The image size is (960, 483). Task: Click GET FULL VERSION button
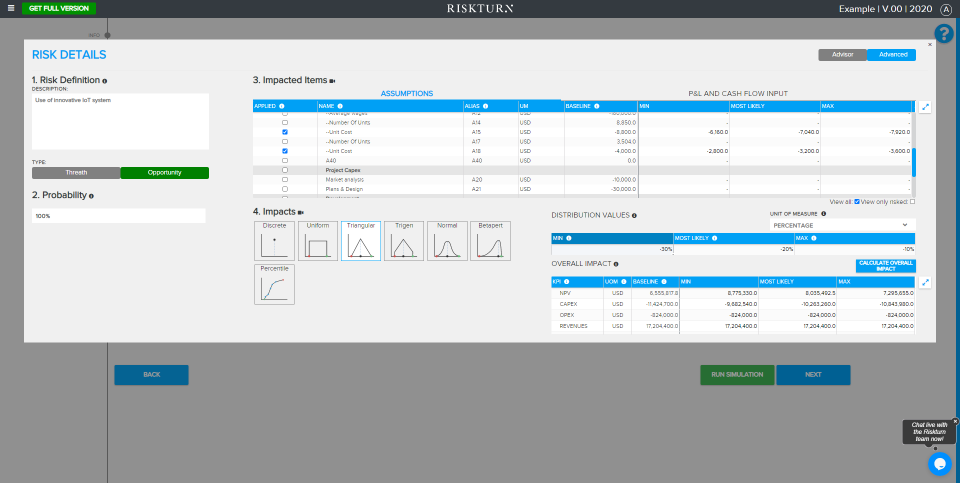[59, 9]
